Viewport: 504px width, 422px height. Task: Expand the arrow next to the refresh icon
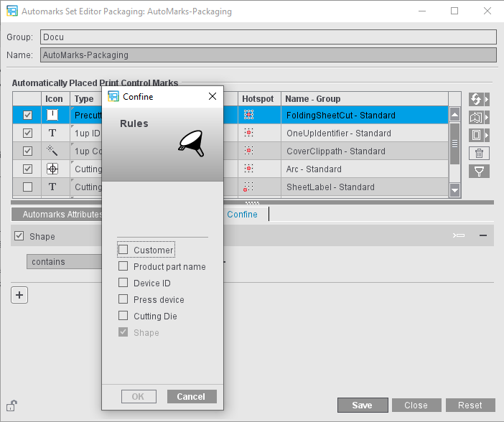(487, 99)
